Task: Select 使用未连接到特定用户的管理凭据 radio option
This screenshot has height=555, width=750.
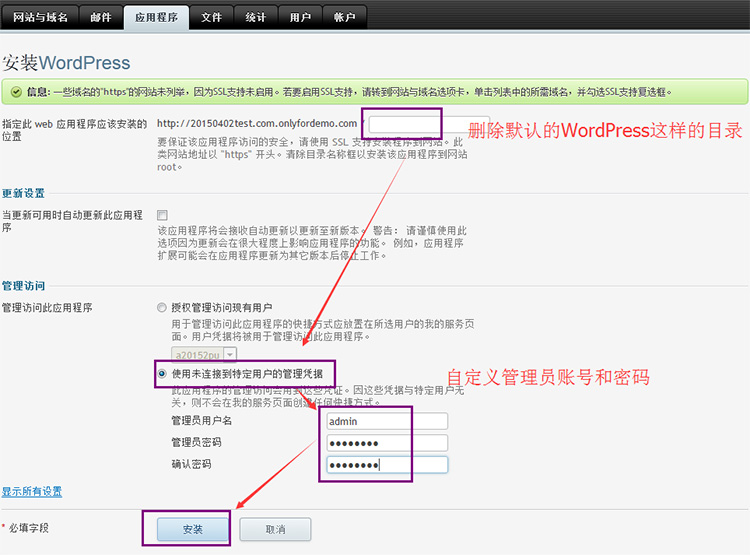Action: tap(162, 373)
